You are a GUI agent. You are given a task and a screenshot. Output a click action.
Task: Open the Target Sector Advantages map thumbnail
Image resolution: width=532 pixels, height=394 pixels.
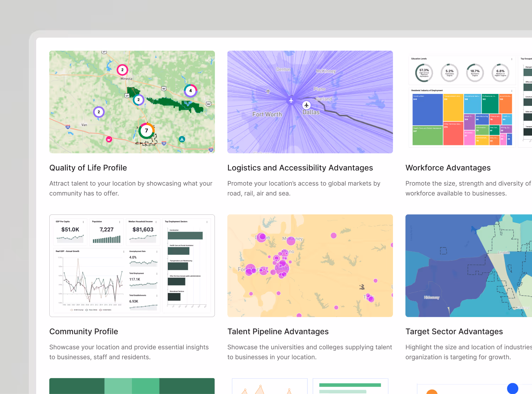(x=469, y=266)
